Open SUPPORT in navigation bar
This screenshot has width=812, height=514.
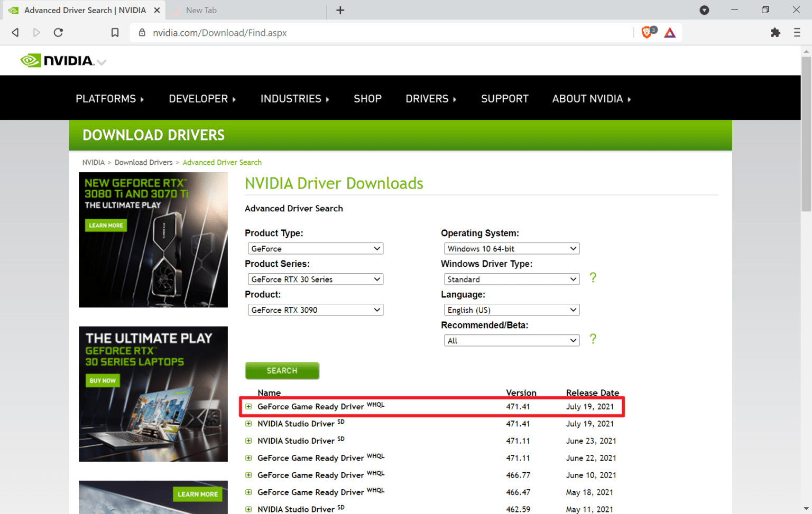pos(504,99)
